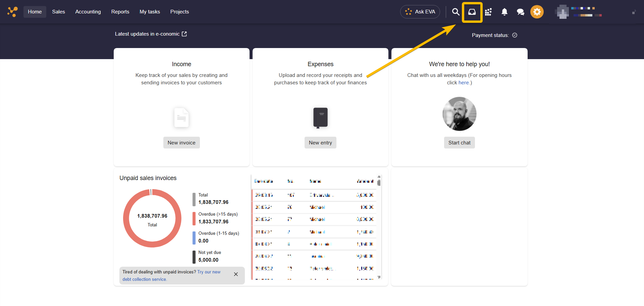Image resolution: width=644 pixels, height=306 pixels.
Task: Open the orange settings gear
Action: point(537,12)
